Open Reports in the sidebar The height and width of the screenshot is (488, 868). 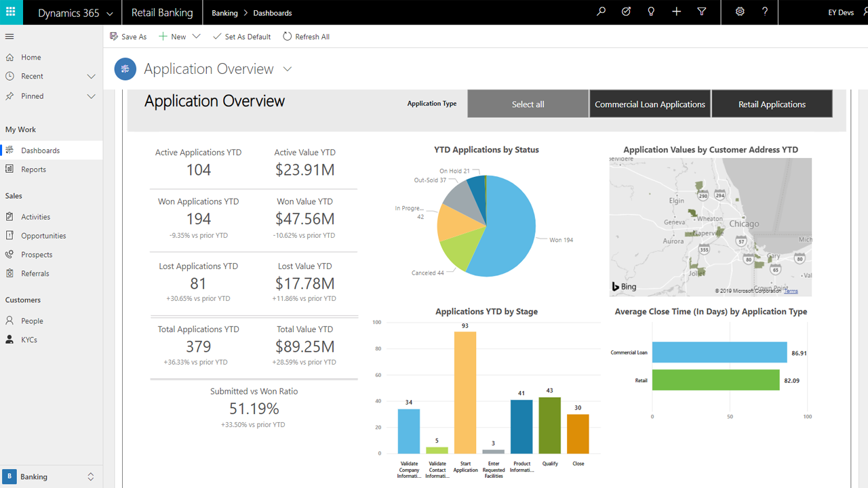click(x=52, y=169)
